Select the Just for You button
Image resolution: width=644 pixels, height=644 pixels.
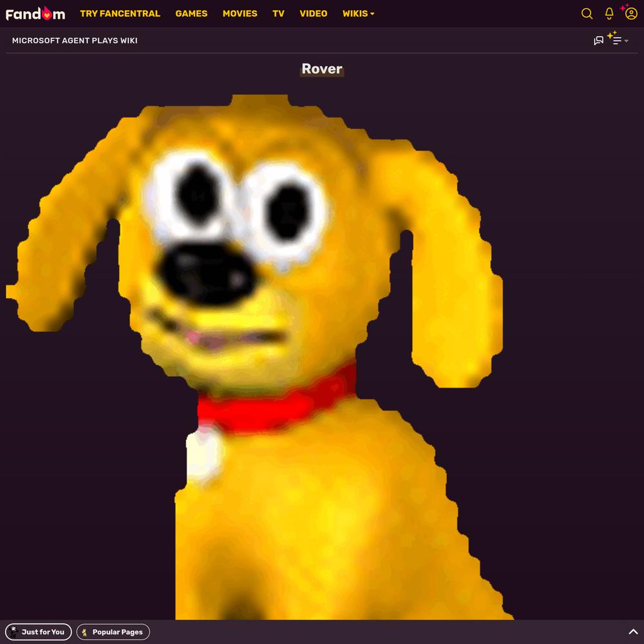38,632
